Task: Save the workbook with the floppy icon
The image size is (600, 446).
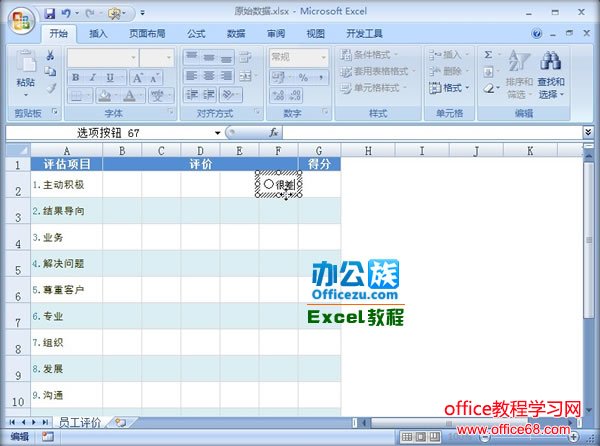Action: [x=50, y=13]
